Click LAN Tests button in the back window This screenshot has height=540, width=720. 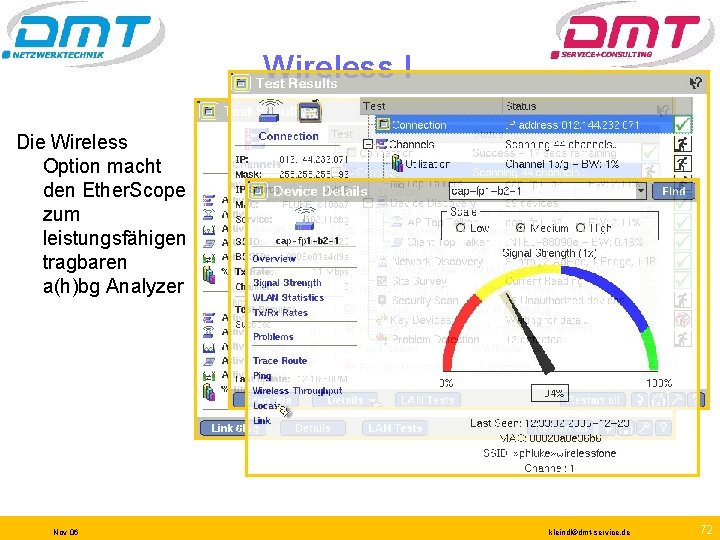coord(395,428)
